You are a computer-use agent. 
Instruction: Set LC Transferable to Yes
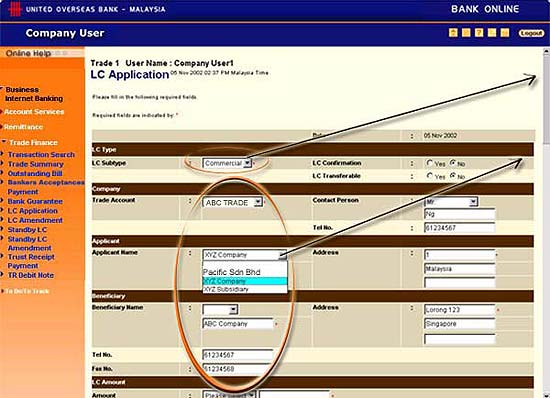tap(429, 176)
